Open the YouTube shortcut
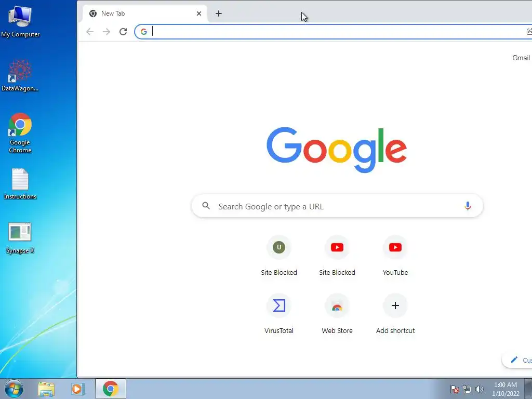This screenshot has height=399, width=532. 395,256
